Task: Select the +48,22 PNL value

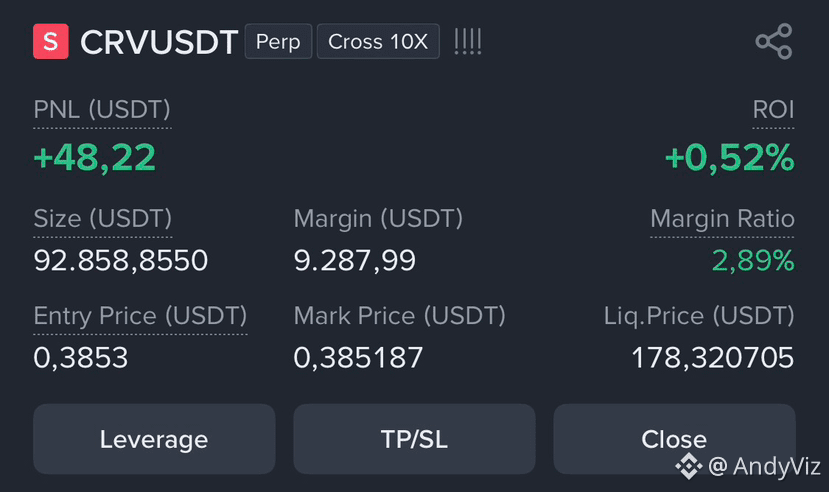Action: click(95, 157)
